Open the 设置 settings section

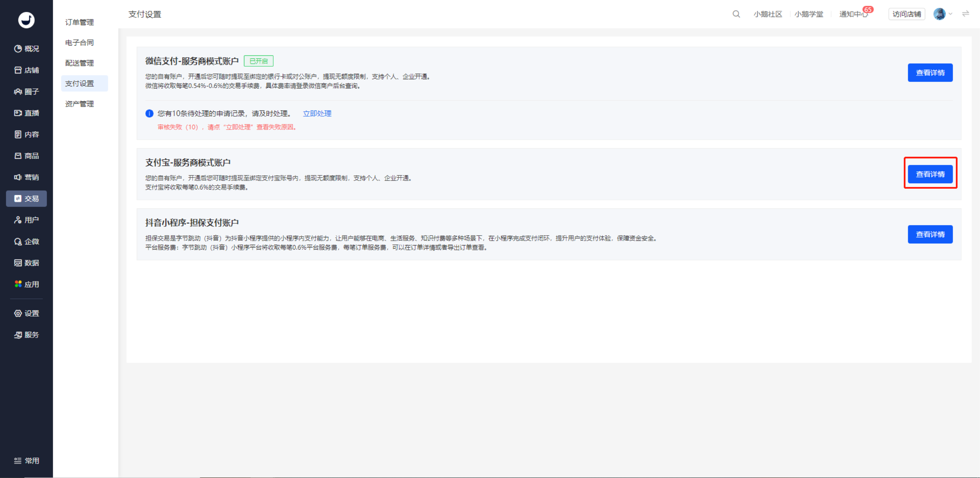26,313
